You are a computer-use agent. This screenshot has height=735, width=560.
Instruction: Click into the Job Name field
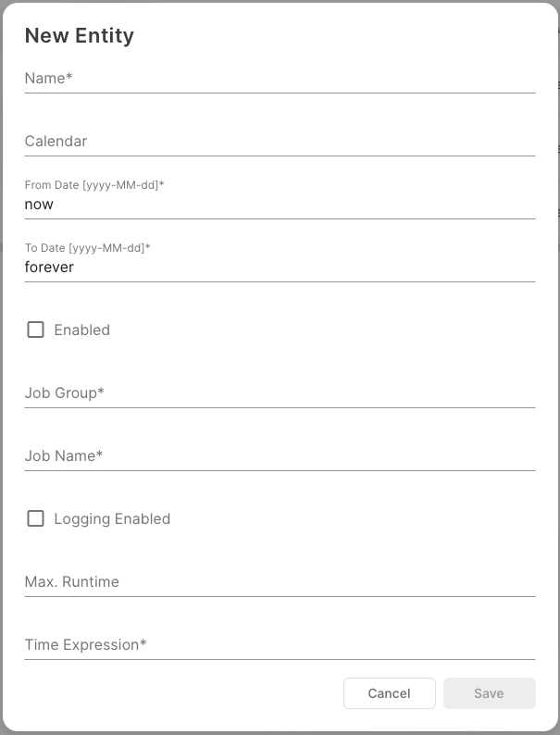click(x=280, y=456)
